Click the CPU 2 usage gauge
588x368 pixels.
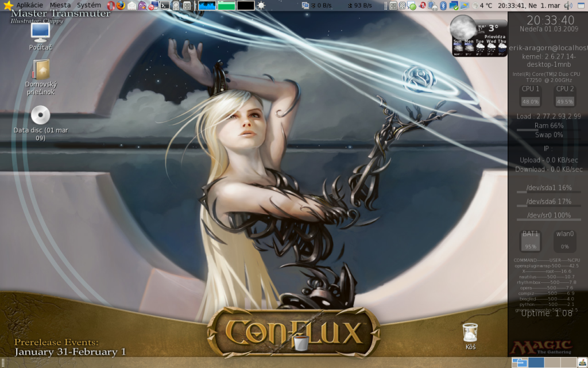(565, 96)
